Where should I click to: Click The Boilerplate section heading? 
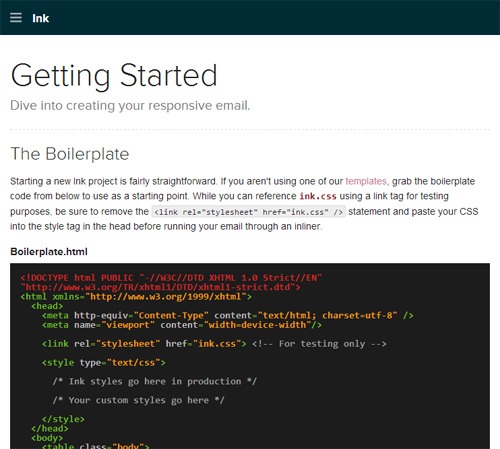[x=70, y=154]
